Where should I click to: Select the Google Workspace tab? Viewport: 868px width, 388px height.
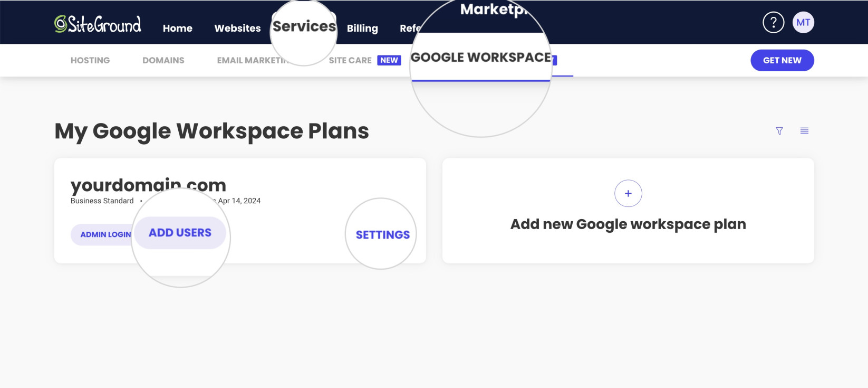pos(481,58)
